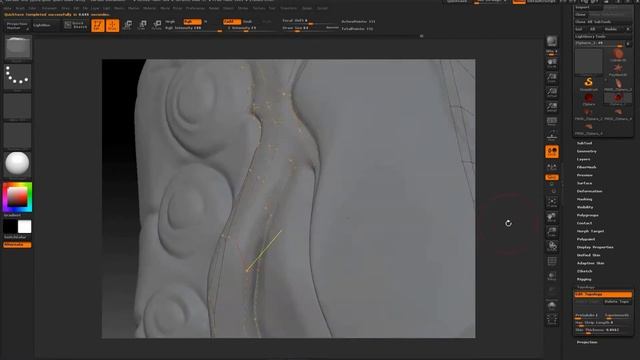The image size is (640, 360).
Task: Set canvas to Actual size
Action: coord(552,93)
